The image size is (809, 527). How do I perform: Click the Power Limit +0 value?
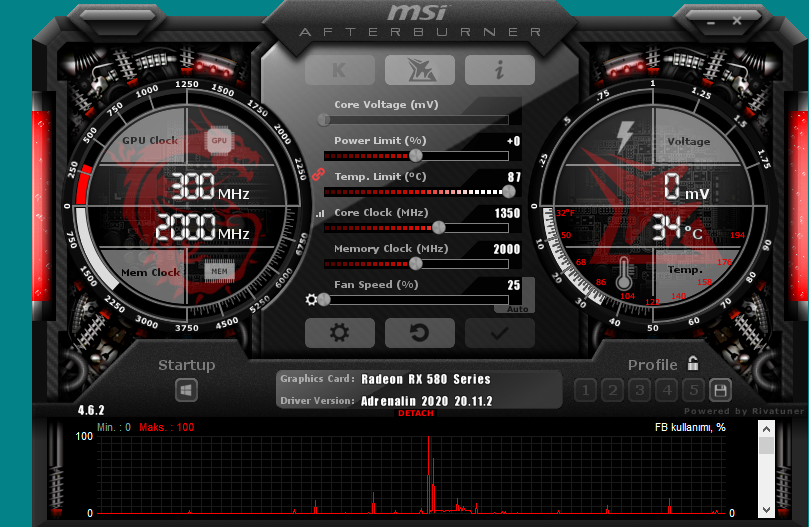513,141
